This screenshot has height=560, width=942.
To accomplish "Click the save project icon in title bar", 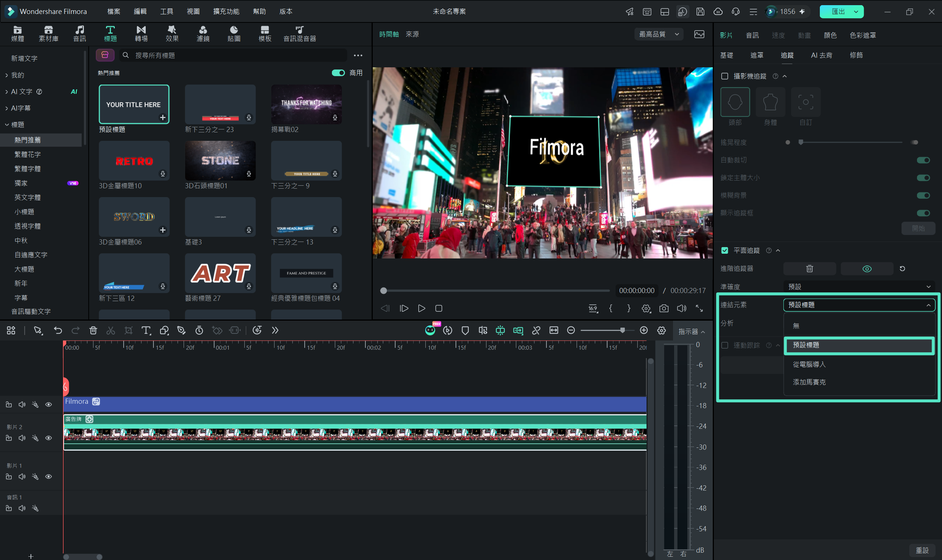I will (x=700, y=12).
